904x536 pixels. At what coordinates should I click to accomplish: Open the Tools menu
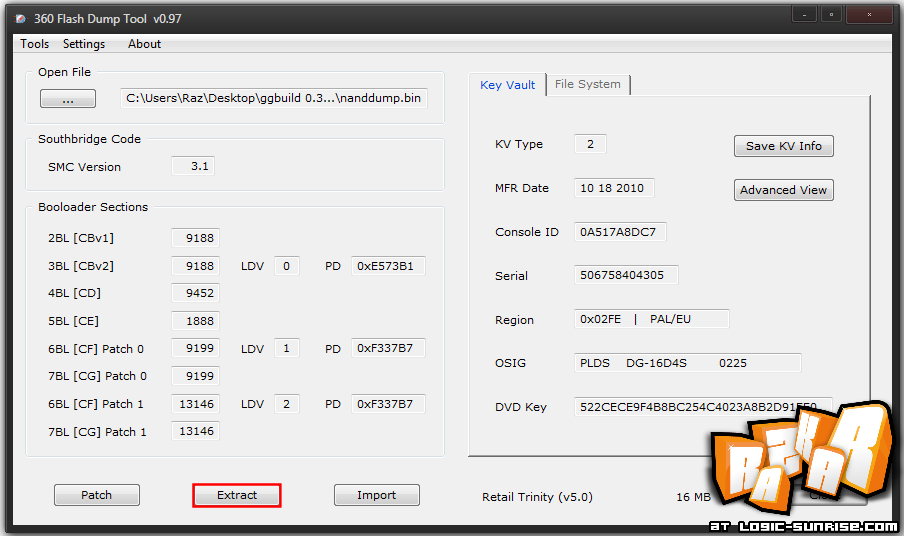pos(35,44)
